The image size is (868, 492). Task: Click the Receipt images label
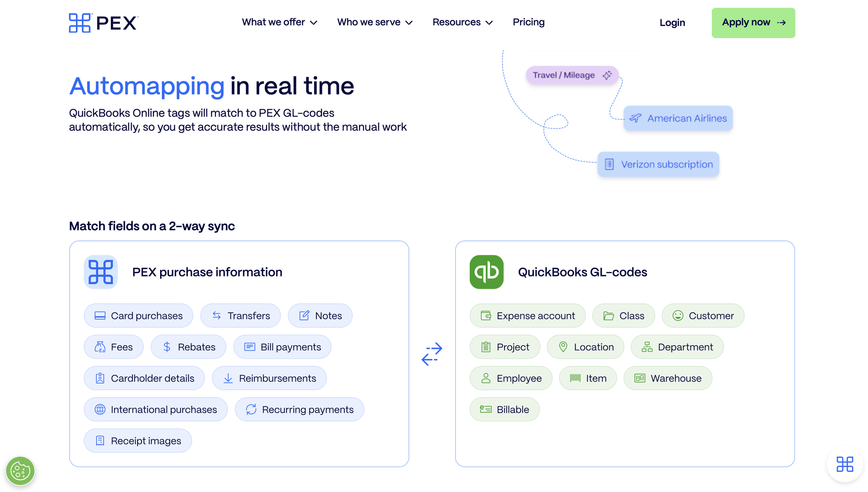pyautogui.click(x=146, y=441)
